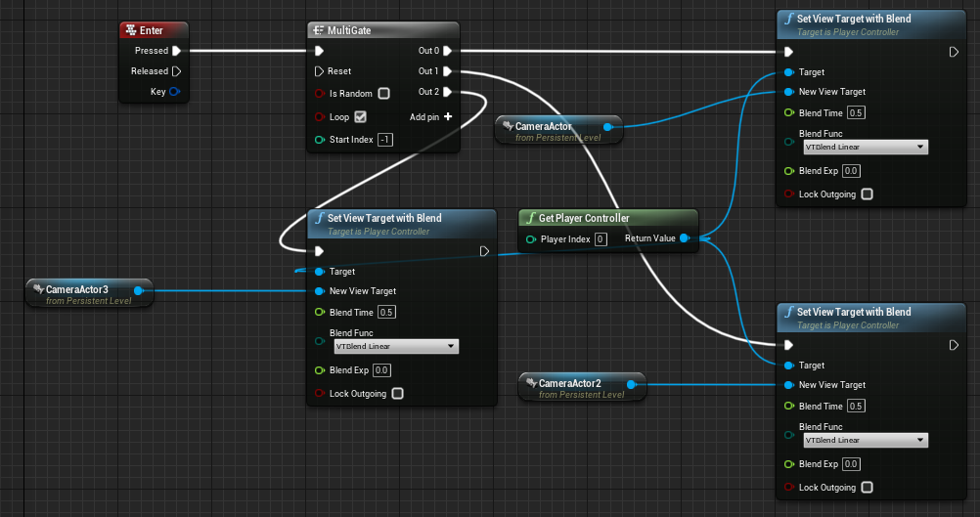Click the CameraActor2 output pin
The width and height of the screenshot is (980, 517).
[631, 384]
